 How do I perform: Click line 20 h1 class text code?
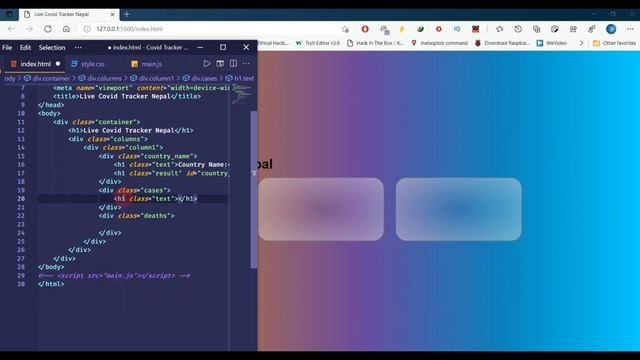pos(156,198)
